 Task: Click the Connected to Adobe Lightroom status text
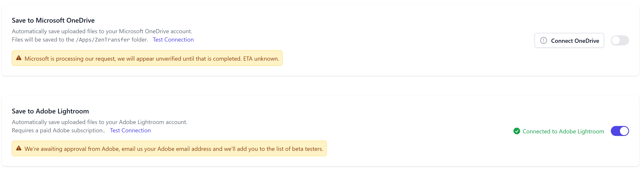563,132
